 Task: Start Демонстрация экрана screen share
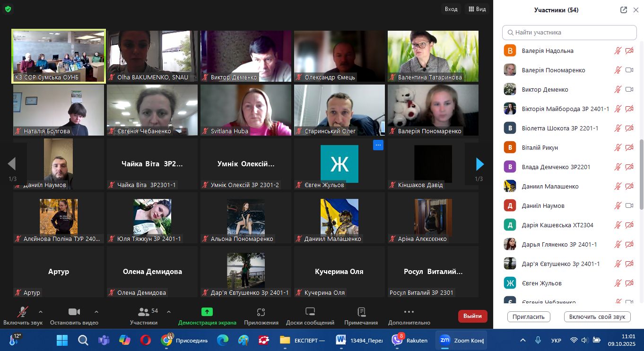click(x=207, y=312)
